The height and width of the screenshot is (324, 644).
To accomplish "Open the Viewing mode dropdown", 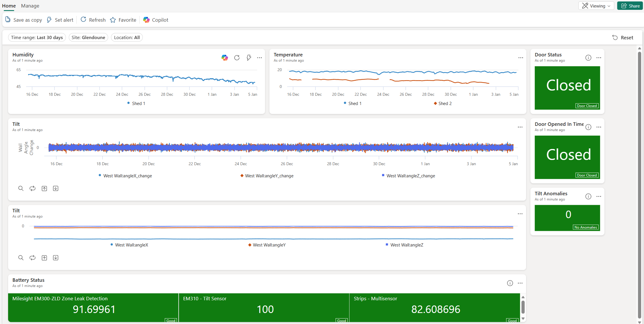I will (596, 5).
